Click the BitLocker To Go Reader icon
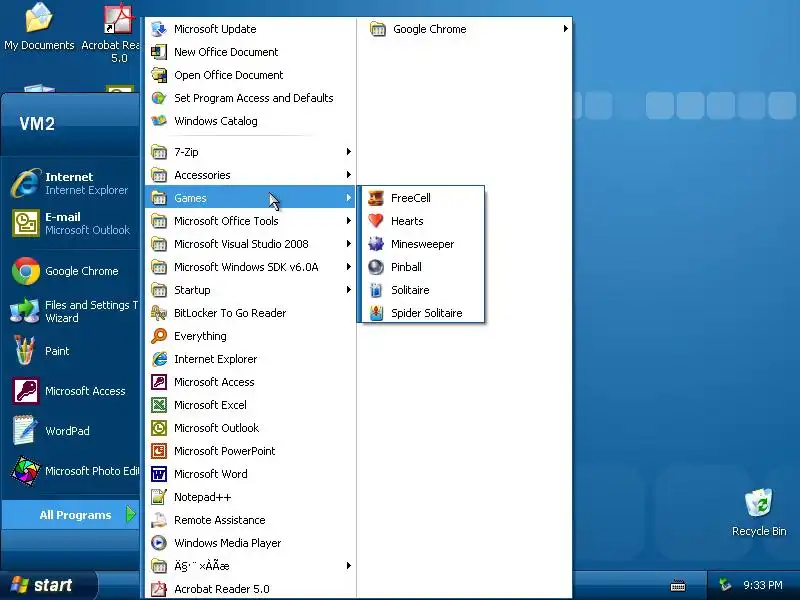 [159, 313]
